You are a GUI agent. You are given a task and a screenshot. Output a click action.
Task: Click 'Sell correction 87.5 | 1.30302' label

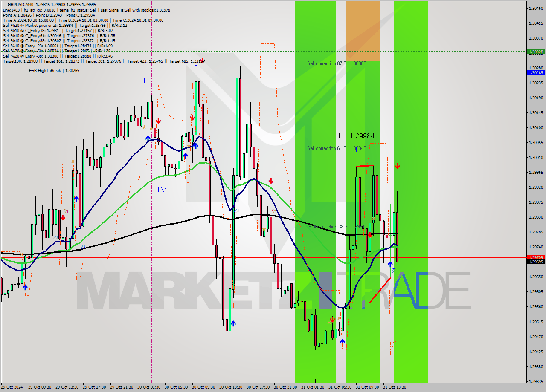(337, 63)
